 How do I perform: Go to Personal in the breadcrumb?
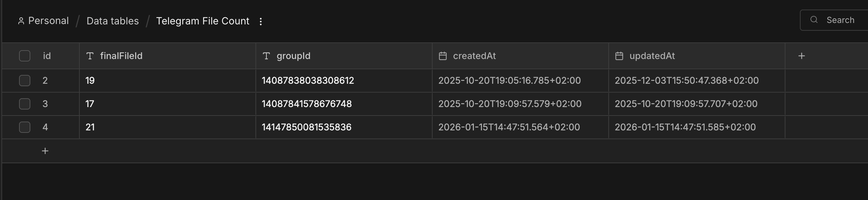44,21
